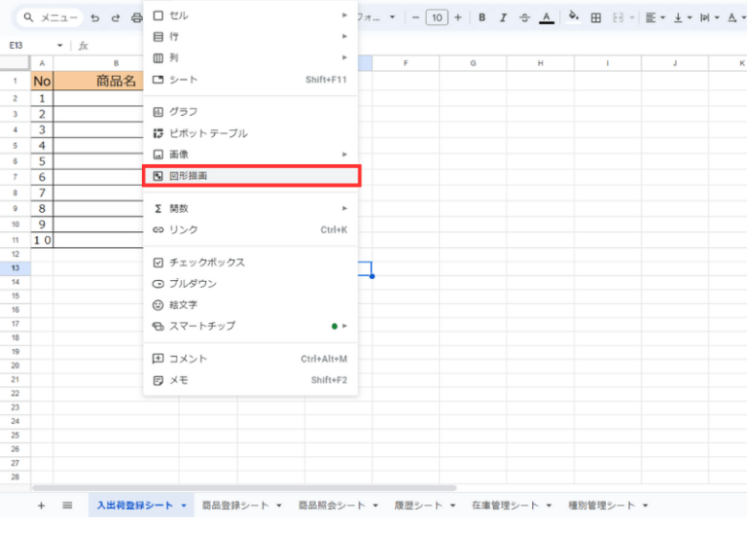Open the all sheets list icon
The image size is (747, 560).
click(67, 506)
